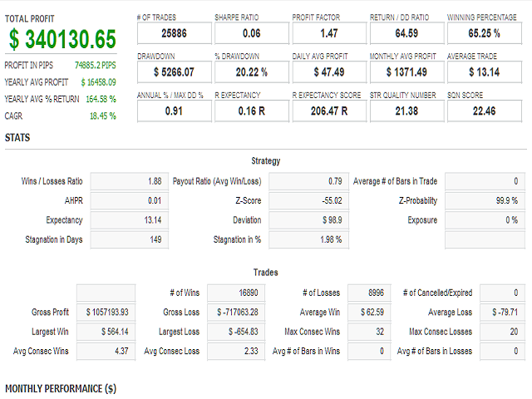The width and height of the screenshot is (532, 399).
Task: Click the STATS section heading
Action: (x=18, y=137)
